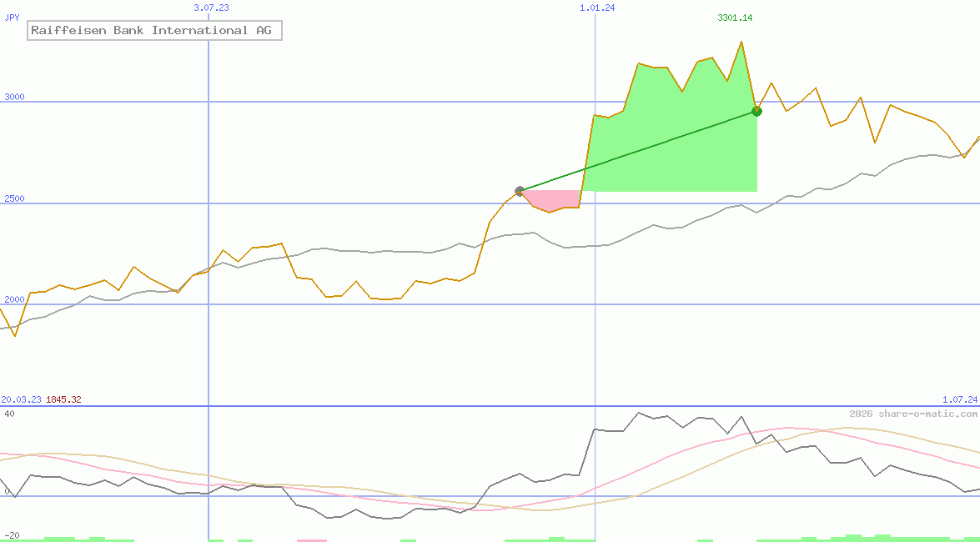The width and height of the screenshot is (980, 542).
Task: Click the 2500 price axis label
Action: tap(14, 198)
